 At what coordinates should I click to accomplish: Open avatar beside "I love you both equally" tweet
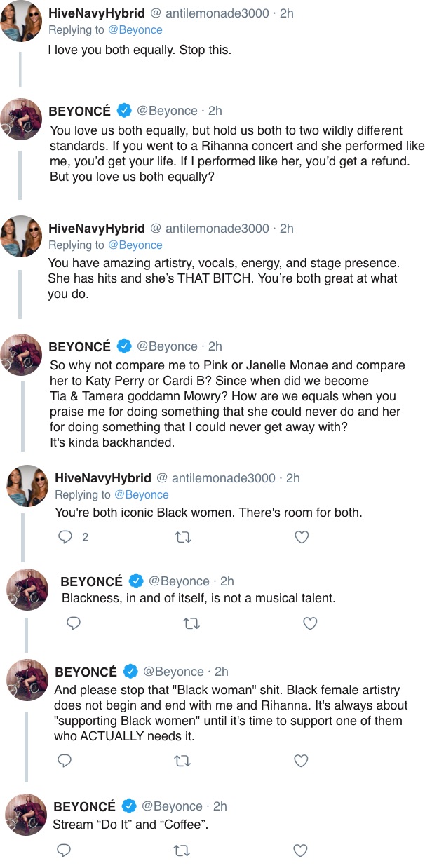point(21,20)
